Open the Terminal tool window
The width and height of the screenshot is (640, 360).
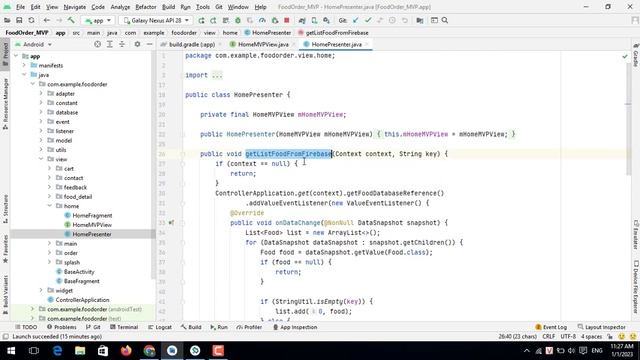124,327
